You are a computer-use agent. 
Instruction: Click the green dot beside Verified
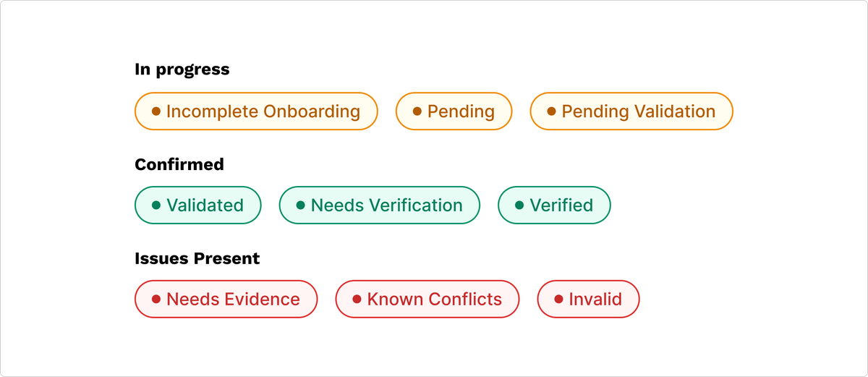[x=519, y=206]
